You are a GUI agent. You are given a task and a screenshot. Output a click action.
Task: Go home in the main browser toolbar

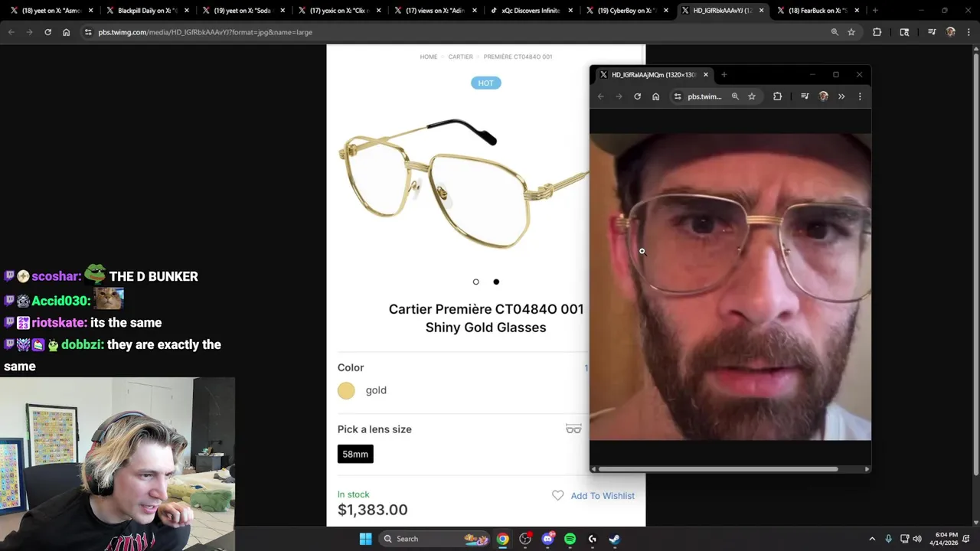pos(66,32)
